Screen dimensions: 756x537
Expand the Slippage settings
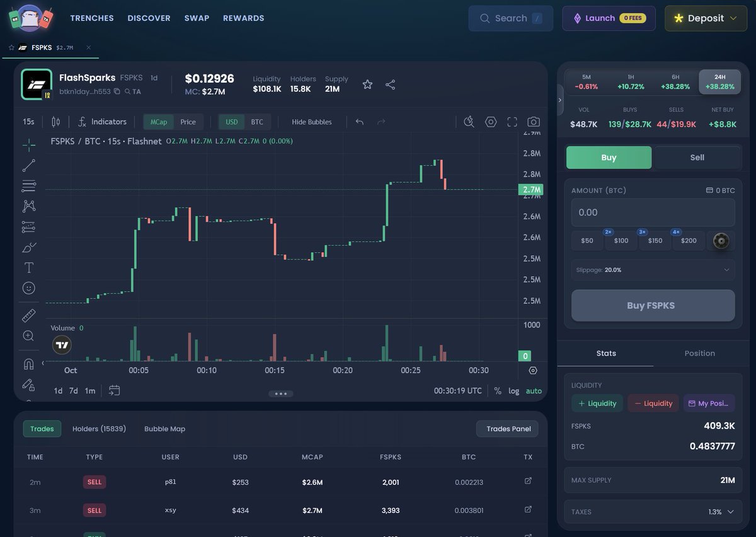click(653, 270)
